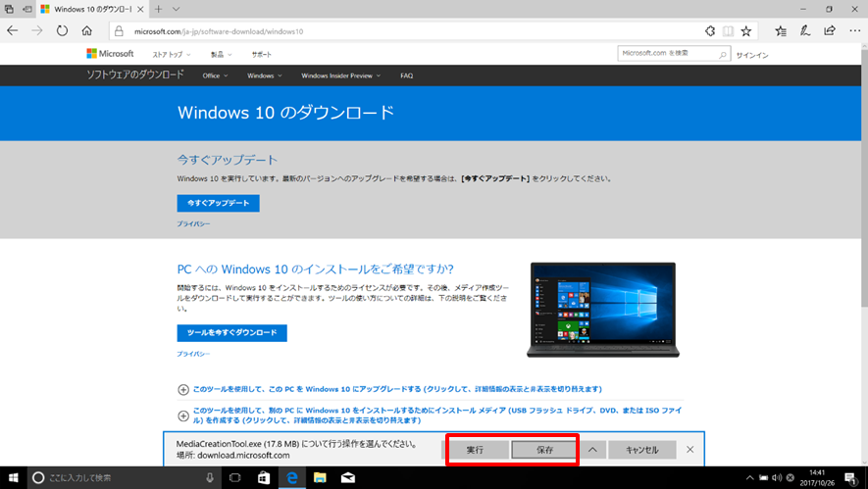Expand the create installation media instructions section
868x489 pixels.
(430, 416)
